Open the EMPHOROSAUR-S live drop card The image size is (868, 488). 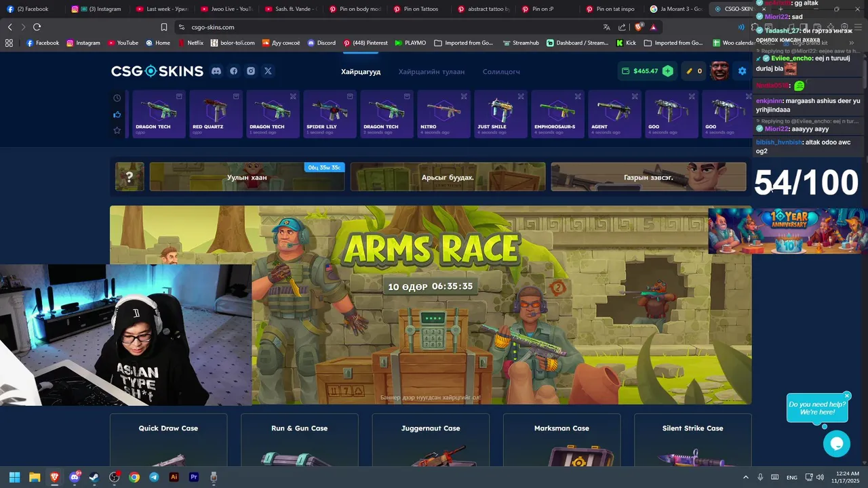557,114
